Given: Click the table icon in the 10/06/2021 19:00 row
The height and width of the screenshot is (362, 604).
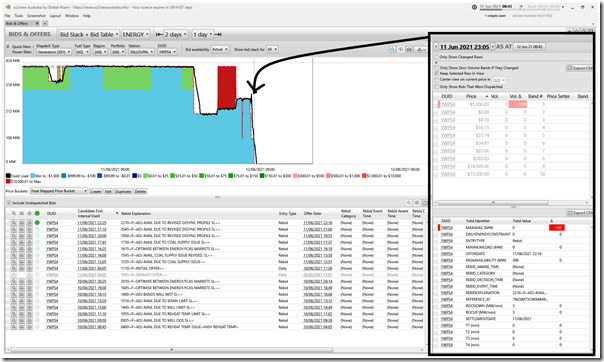Looking at the screenshot, I should point(22,288).
